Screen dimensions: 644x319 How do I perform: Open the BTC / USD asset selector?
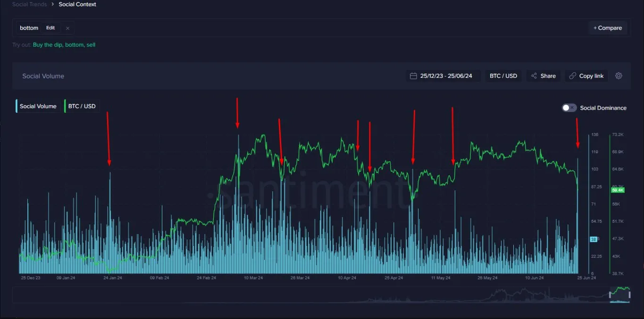point(503,76)
